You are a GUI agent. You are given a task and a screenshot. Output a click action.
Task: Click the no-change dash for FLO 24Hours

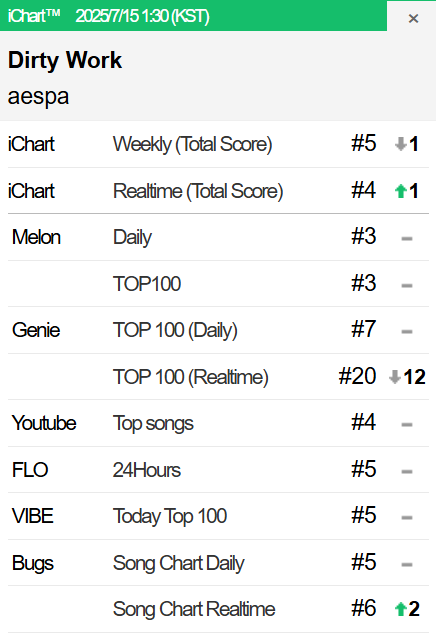click(406, 471)
